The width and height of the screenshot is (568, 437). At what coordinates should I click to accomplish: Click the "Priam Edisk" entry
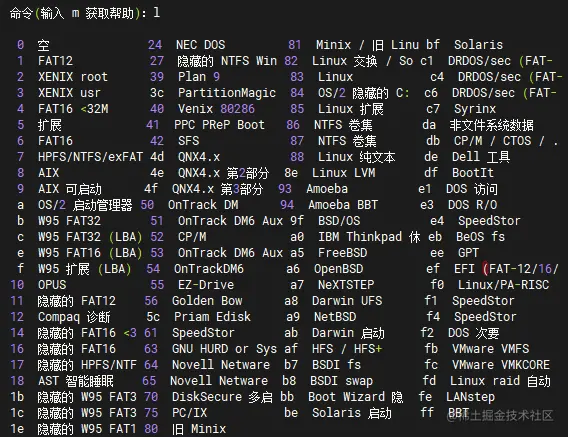pos(212,317)
